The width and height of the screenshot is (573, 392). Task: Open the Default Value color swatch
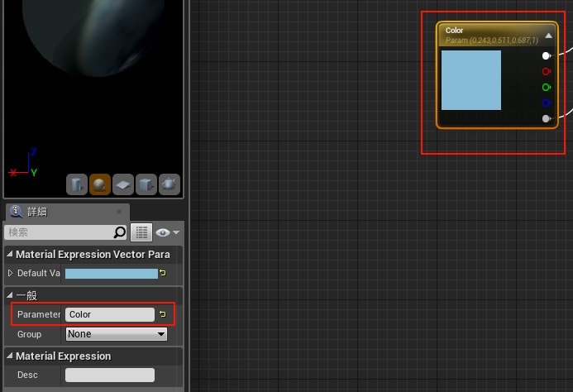(x=112, y=274)
